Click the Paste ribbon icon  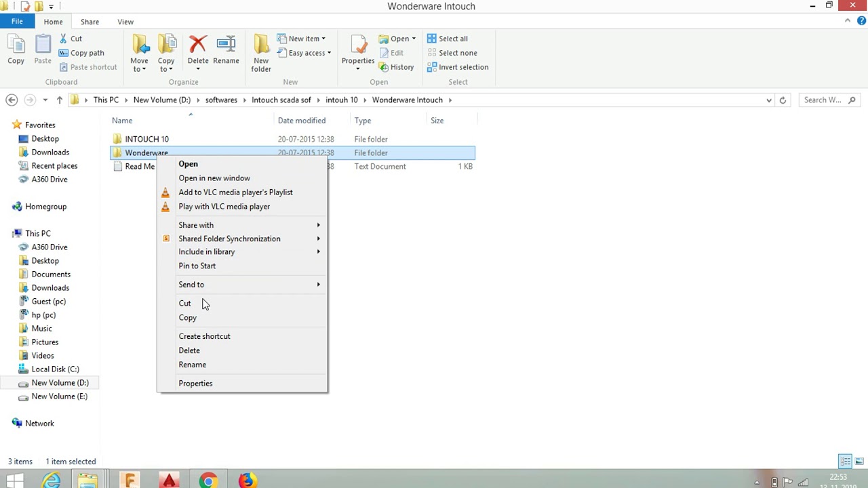[43, 50]
